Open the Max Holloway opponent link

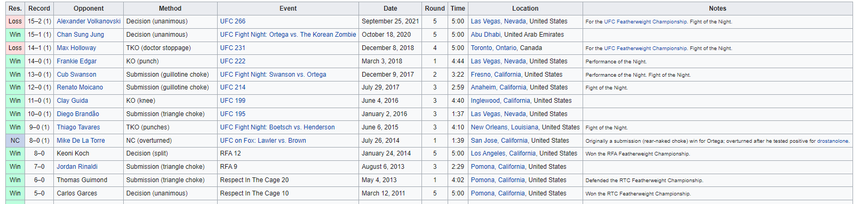click(77, 48)
